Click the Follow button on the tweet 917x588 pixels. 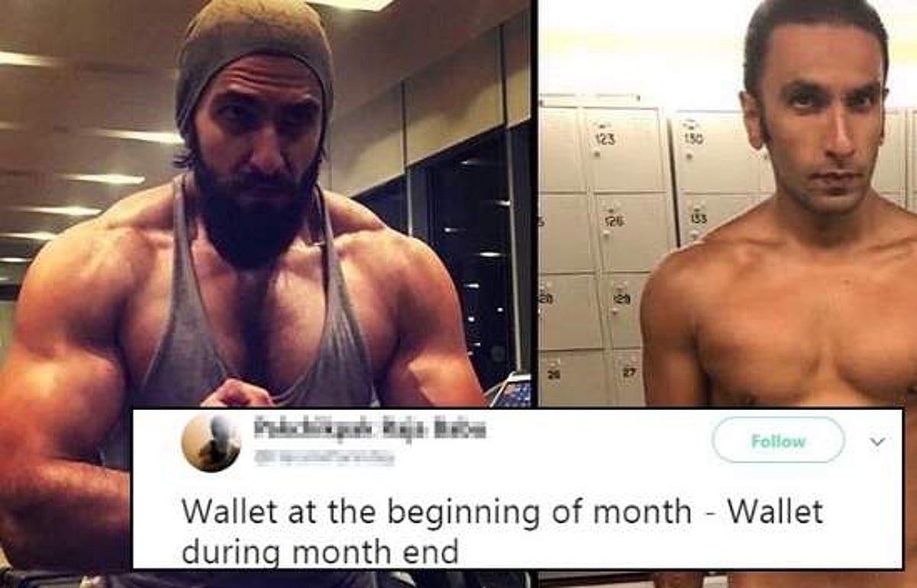pos(778,441)
